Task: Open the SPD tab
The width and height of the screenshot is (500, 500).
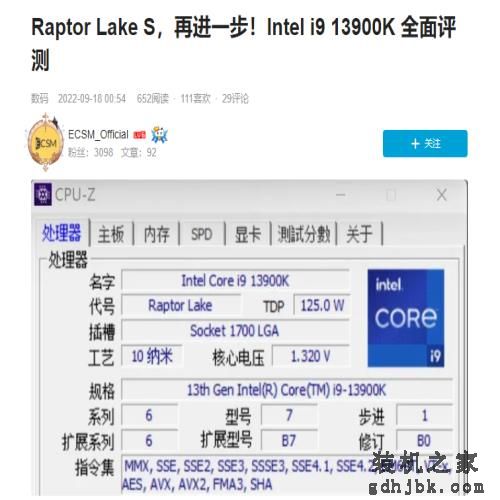Action: [x=202, y=234]
